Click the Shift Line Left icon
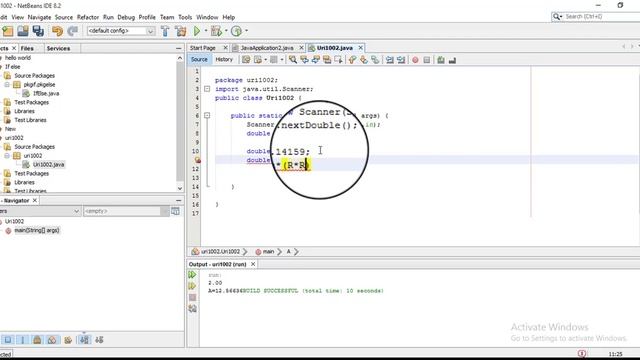This screenshot has width=640, height=360. (x=390, y=60)
